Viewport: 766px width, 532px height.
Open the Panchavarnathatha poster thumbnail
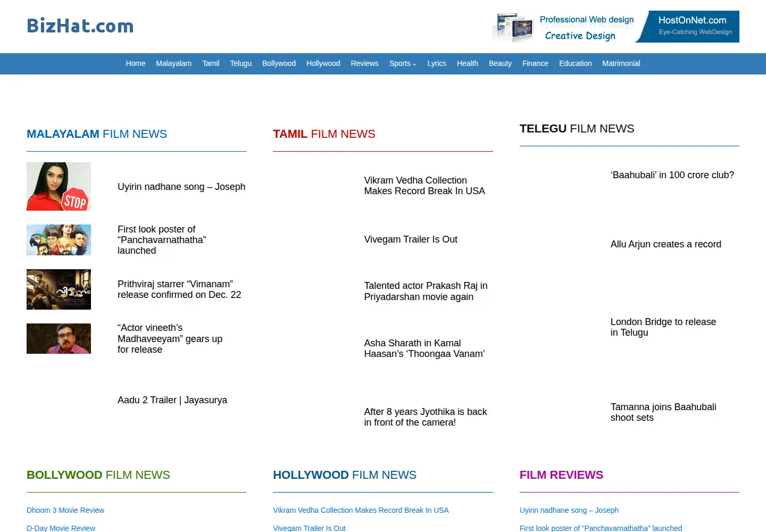pos(59,240)
